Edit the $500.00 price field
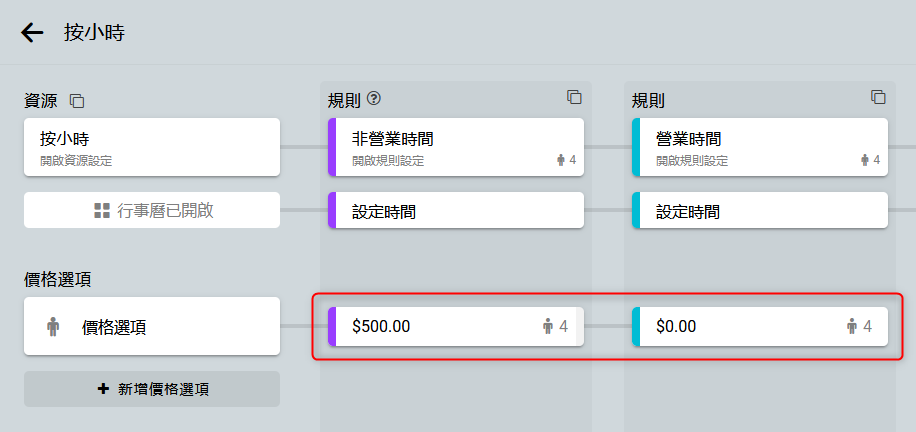 pyautogui.click(x=430, y=326)
